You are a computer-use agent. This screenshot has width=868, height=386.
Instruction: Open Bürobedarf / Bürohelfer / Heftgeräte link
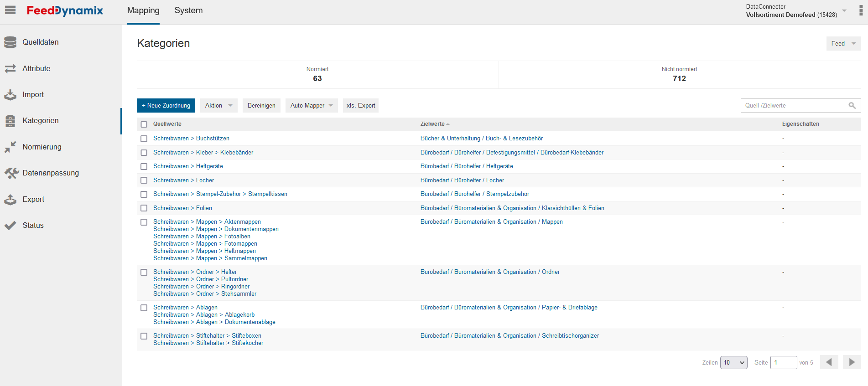coord(467,166)
